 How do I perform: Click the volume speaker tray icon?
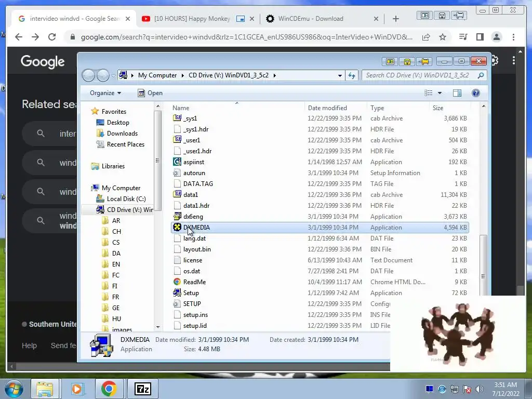pyautogui.click(x=480, y=389)
